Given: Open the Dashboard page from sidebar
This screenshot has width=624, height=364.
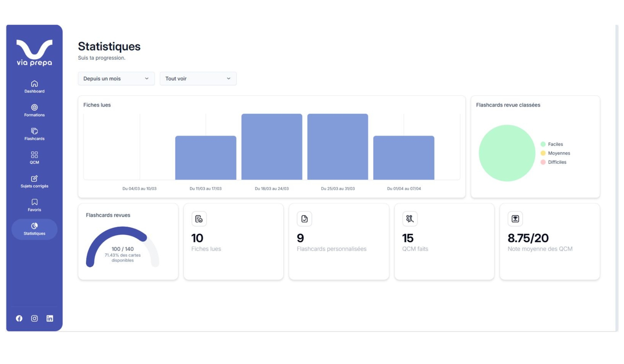Looking at the screenshot, I should [34, 87].
